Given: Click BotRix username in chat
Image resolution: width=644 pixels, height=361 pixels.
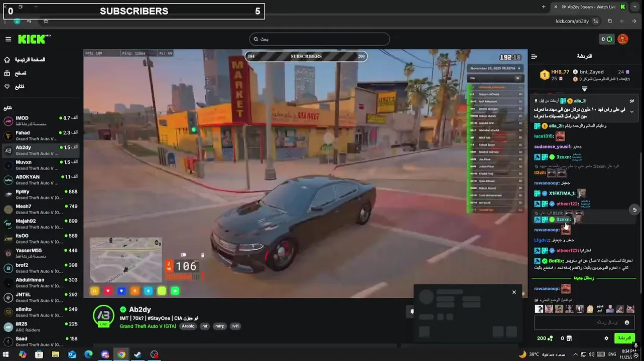Looking at the screenshot, I should tap(556, 261).
